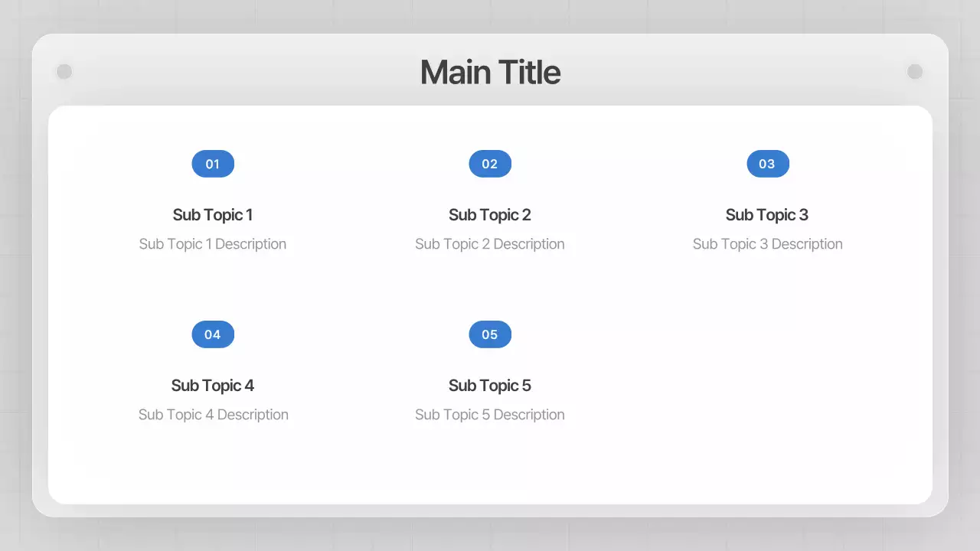Image resolution: width=980 pixels, height=551 pixels.
Task: Click the right corner circle dot
Action: click(915, 71)
